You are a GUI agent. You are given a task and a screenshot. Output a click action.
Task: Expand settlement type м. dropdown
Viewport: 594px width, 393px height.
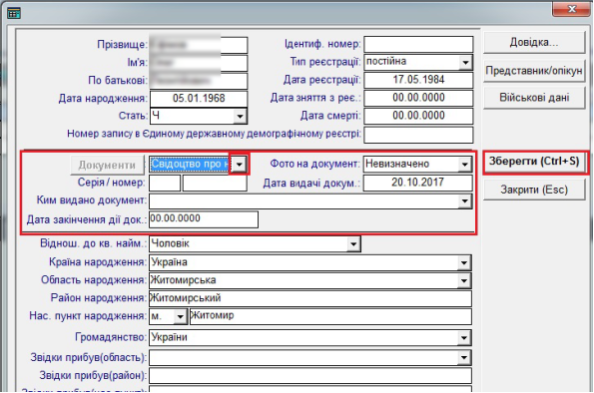pos(181,316)
